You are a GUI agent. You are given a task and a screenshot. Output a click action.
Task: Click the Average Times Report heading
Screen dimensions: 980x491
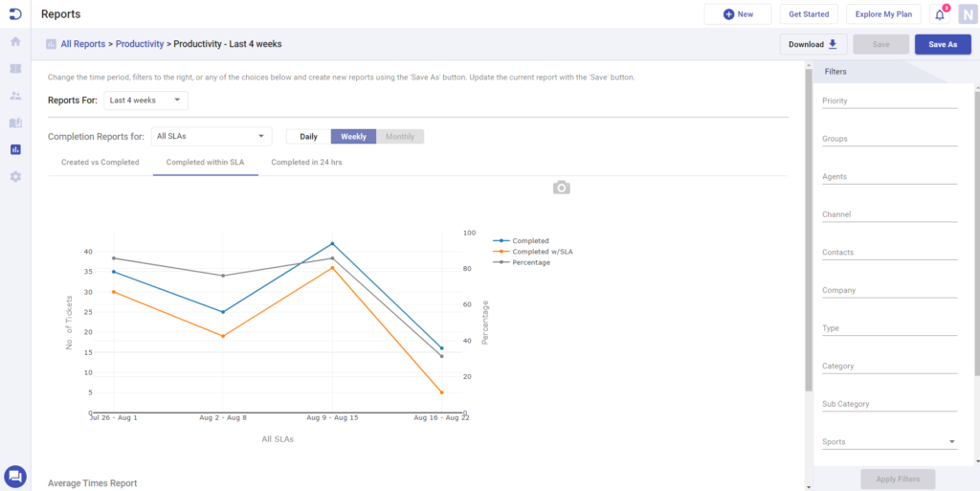[93, 483]
